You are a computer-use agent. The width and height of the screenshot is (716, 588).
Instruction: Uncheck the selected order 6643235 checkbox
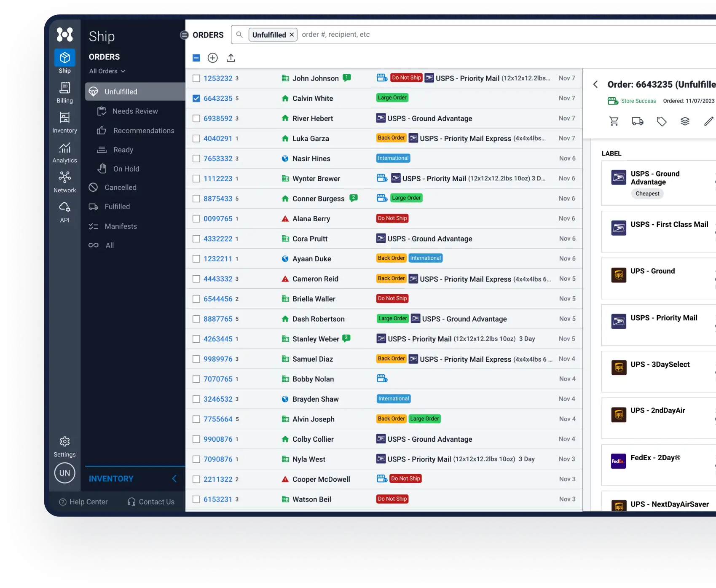tap(196, 99)
